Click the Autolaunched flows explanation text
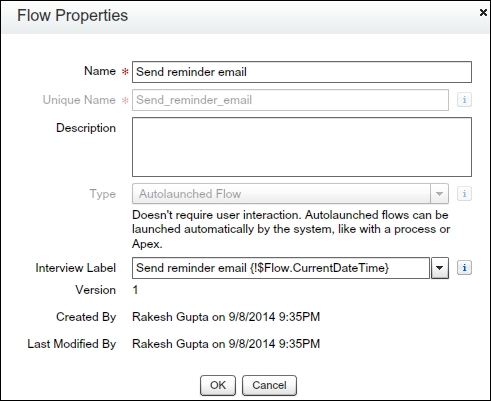Screen dimensions: 491x401 (x=291, y=229)
